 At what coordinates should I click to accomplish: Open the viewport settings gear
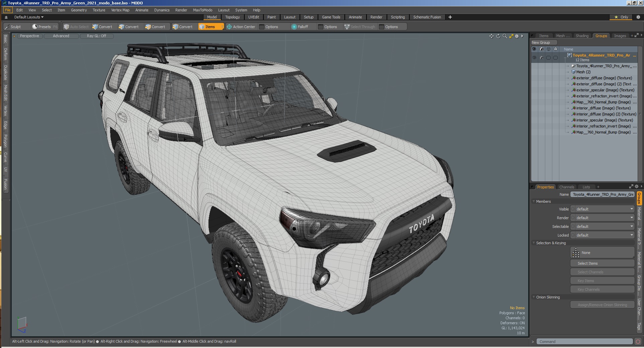(517, 36)
